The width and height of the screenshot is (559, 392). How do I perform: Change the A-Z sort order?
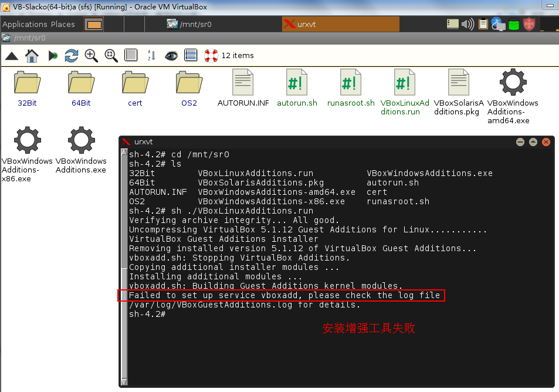[x=151, y=55]
